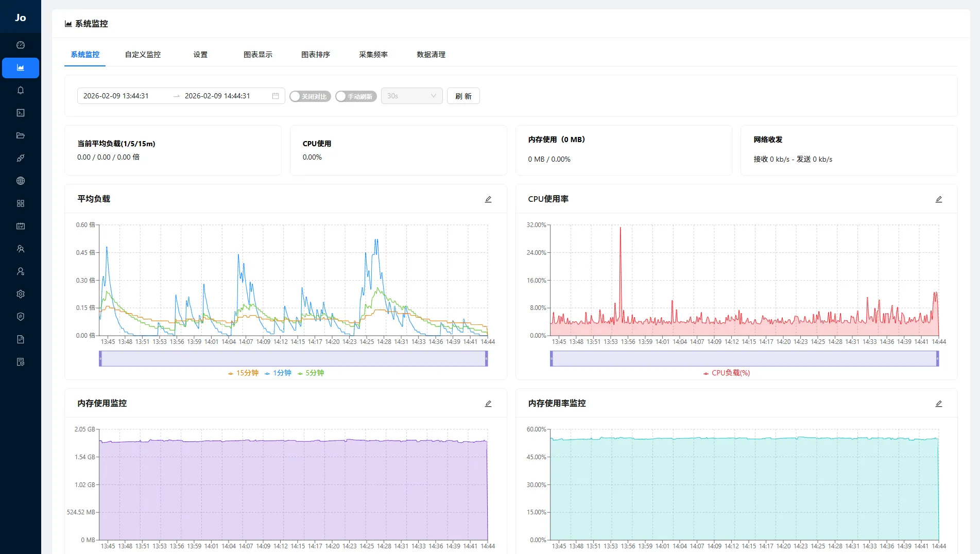Viewport: 980px width, 554px height.
Task: Toggle the 手动刷新 refresh switch
Action: [355, 96]
